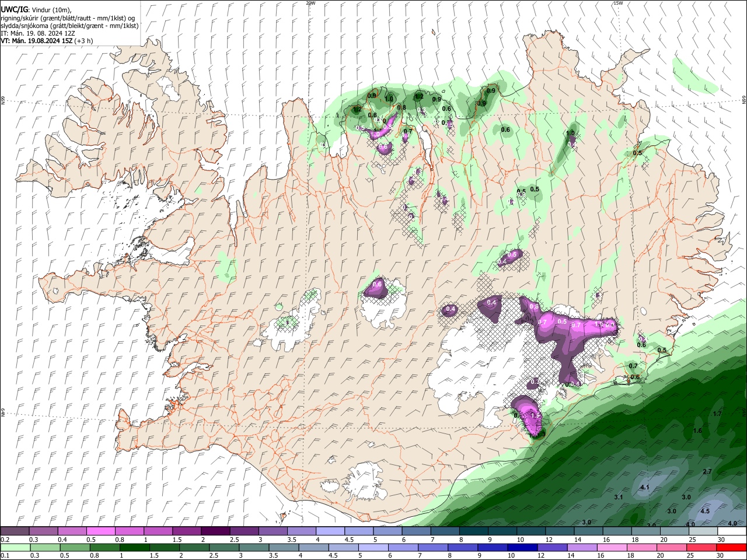This screenshot has width=747, height=560.
Task: Pick the top-row legend swatch between 0.5 and 0.8
Action: tap(100, 531)
